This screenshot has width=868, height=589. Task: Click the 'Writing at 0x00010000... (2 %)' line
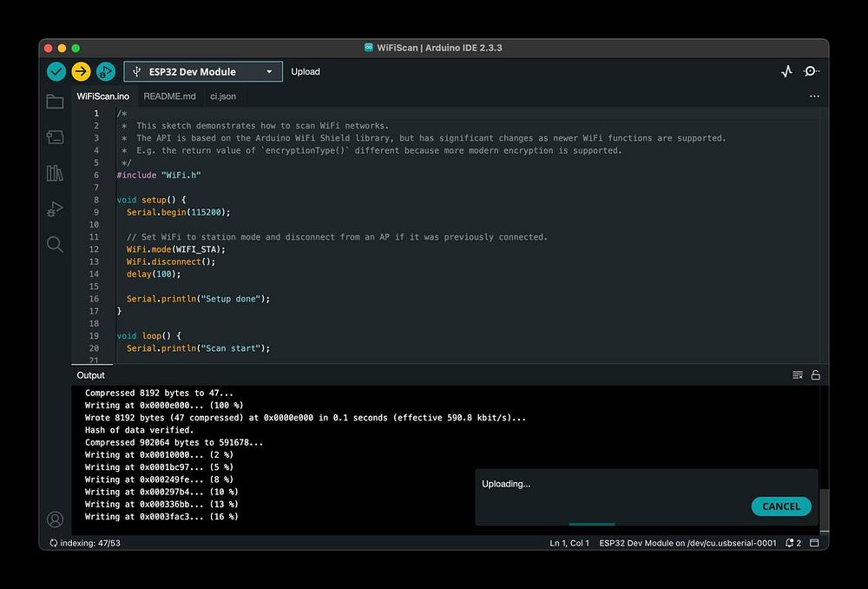point(159,455)
